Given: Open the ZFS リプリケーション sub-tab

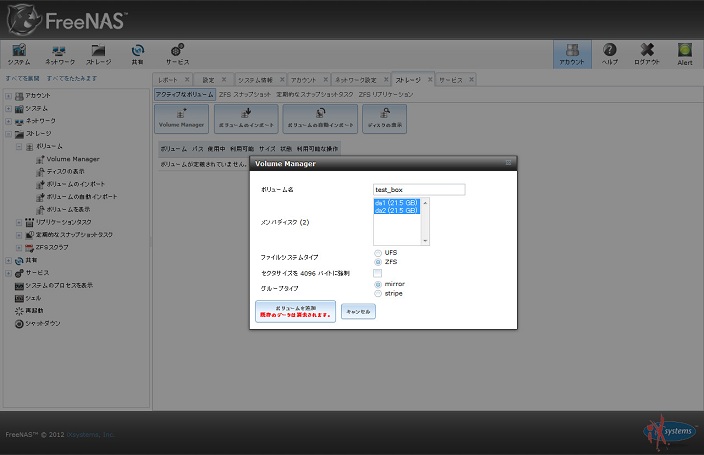Looking at the screenshot, I should pos(386,94).
